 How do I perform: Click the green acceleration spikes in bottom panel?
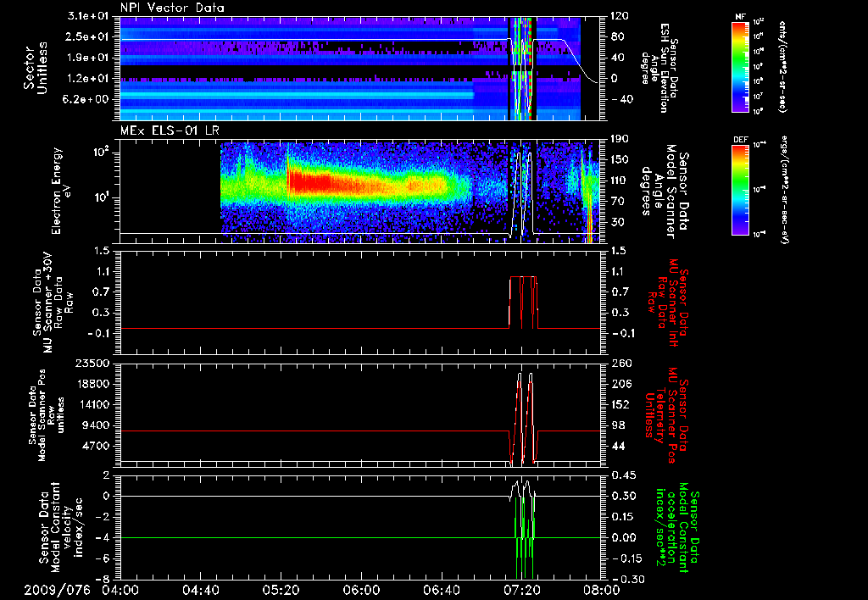[525, 538]
